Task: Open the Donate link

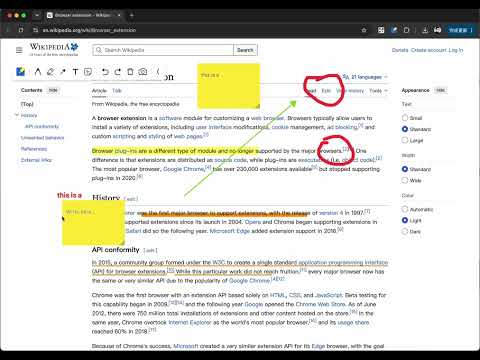Action: (400, 50)
